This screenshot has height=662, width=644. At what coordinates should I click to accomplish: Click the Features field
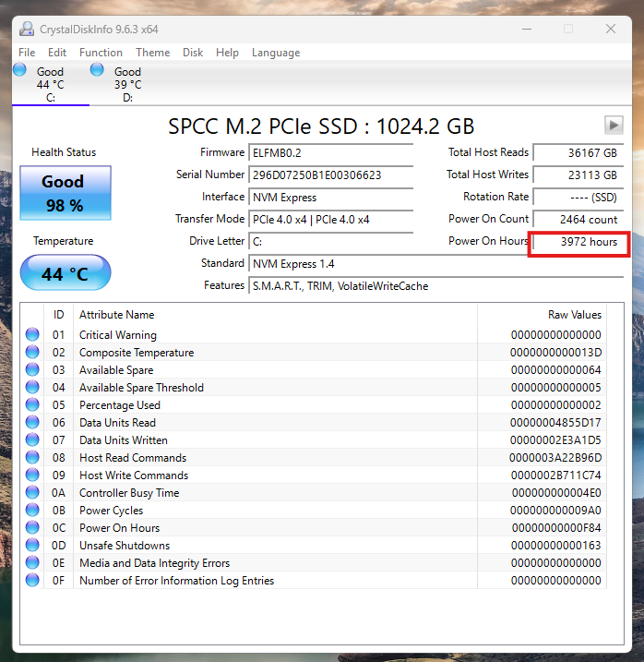tap(435, 286)
